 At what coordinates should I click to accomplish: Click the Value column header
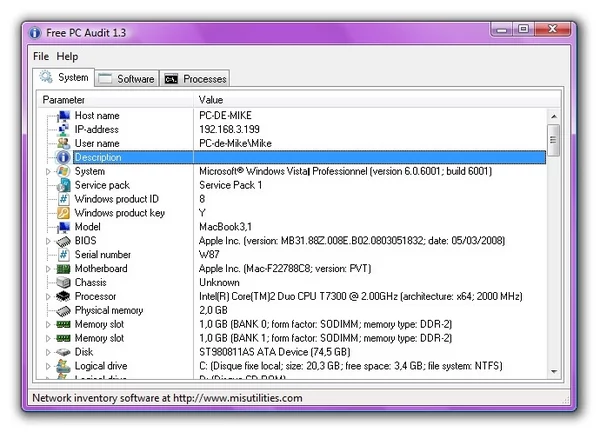point(377,100)
